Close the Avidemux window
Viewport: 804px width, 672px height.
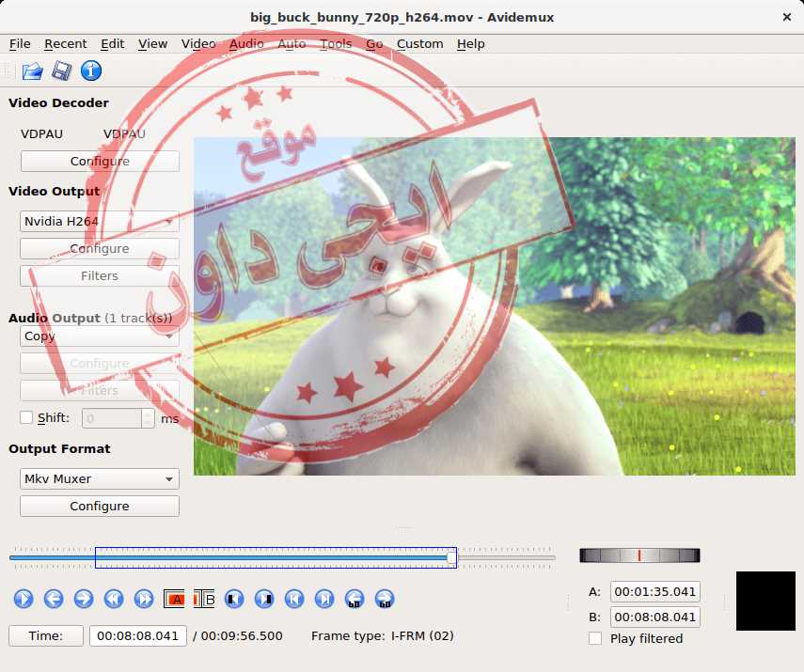(x=787, y=17)
